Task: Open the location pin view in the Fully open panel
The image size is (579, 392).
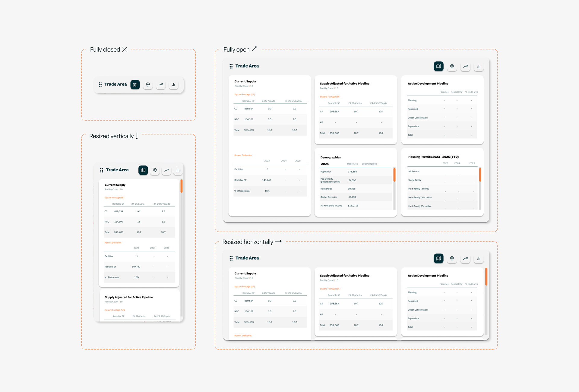Action: 452,66
